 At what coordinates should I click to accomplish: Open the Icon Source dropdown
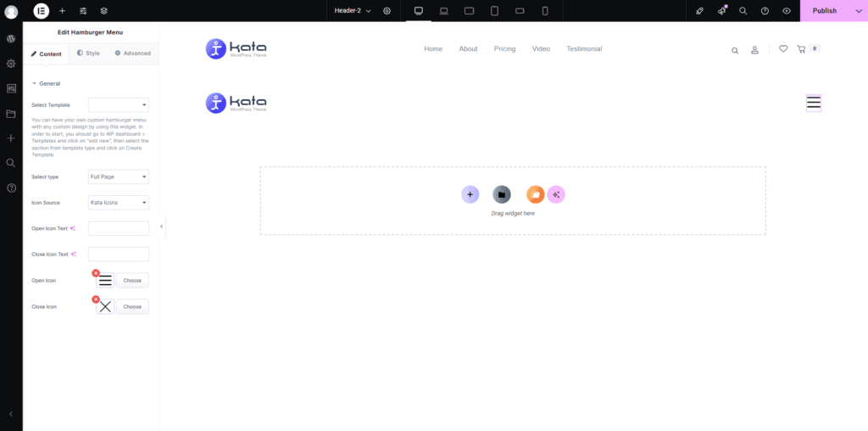(119, 203)
